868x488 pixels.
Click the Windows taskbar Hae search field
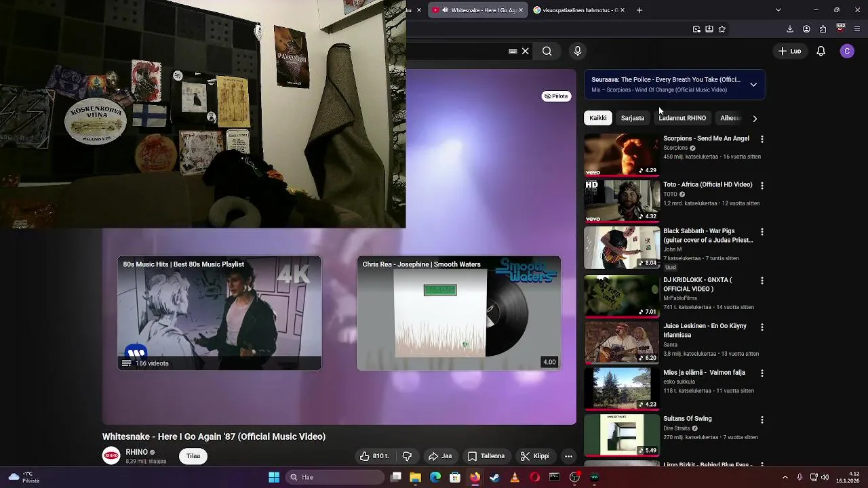tap(335, 477)
